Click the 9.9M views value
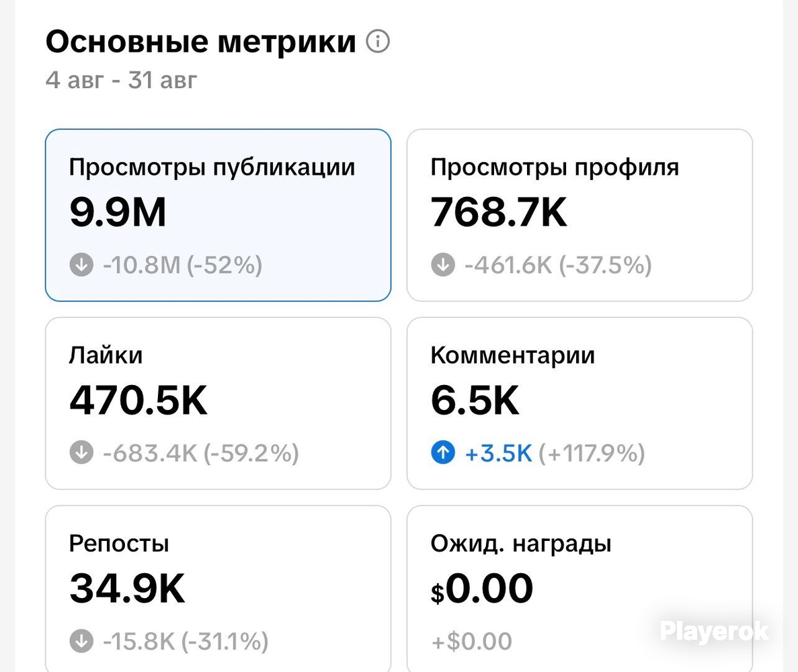This screenshot has height=672, width=798. [x=118, y=212]
